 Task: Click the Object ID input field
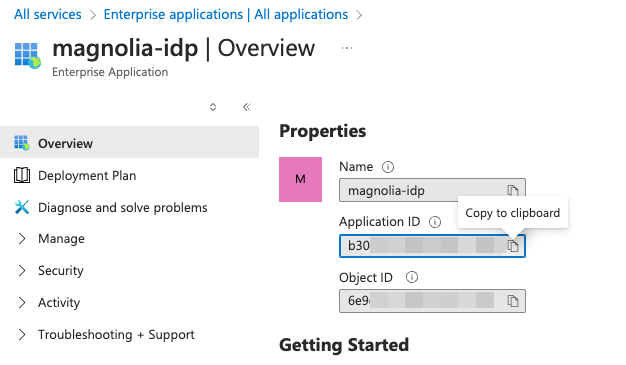(432, 301)
